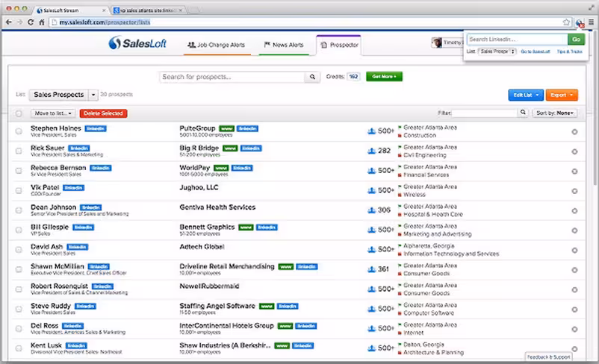599x364 pixels.
Task: Select the Prospector tab
Action: (339, 45)
